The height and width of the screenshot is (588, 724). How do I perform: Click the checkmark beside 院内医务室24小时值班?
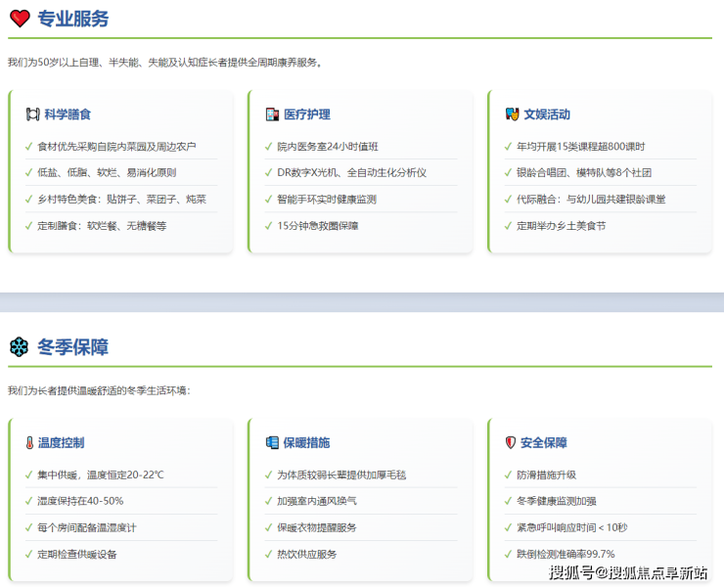(268, 147)
